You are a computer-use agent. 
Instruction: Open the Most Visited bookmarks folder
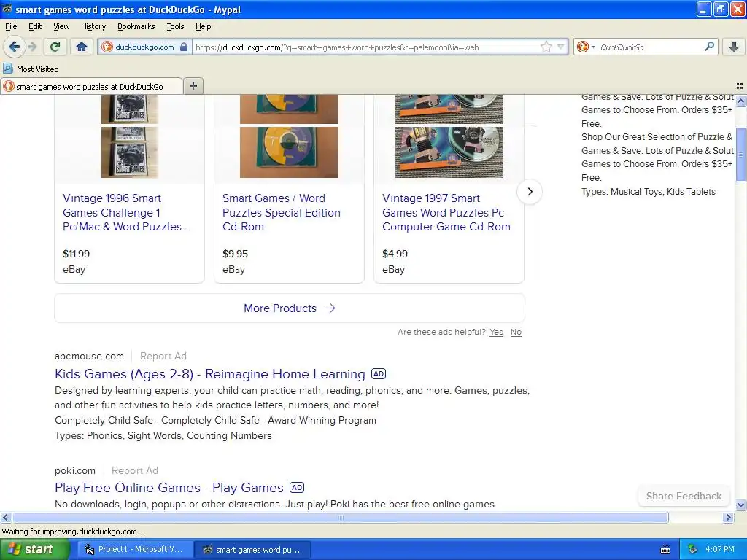[x=31, y=69]
